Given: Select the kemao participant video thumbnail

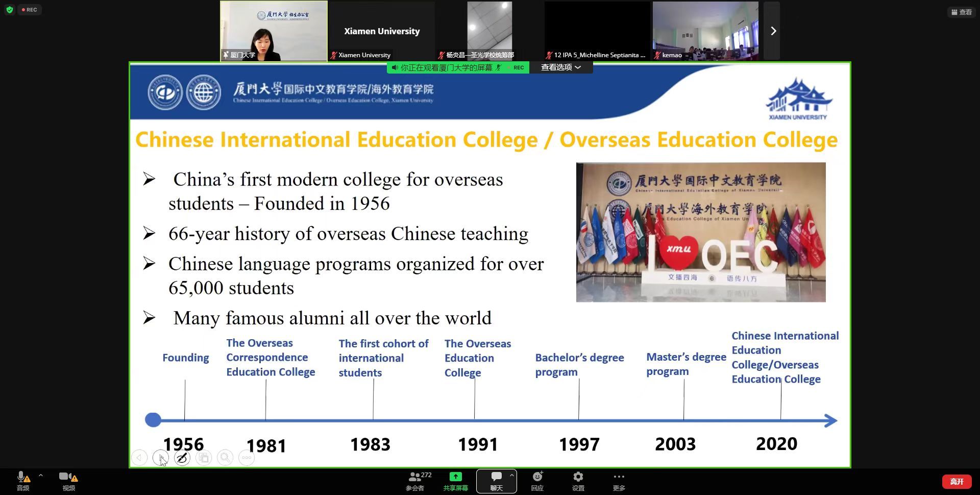Looking at the screenshot, I should coord(705,31).
